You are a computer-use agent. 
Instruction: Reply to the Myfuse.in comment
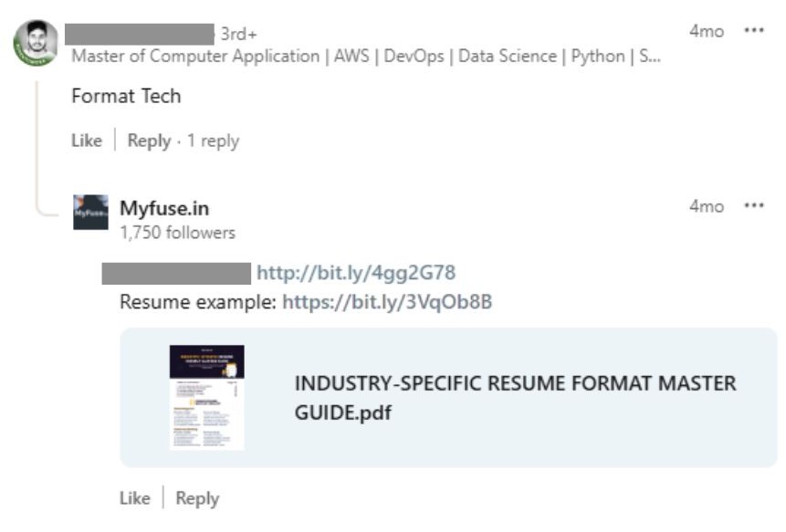pos(197,498)
